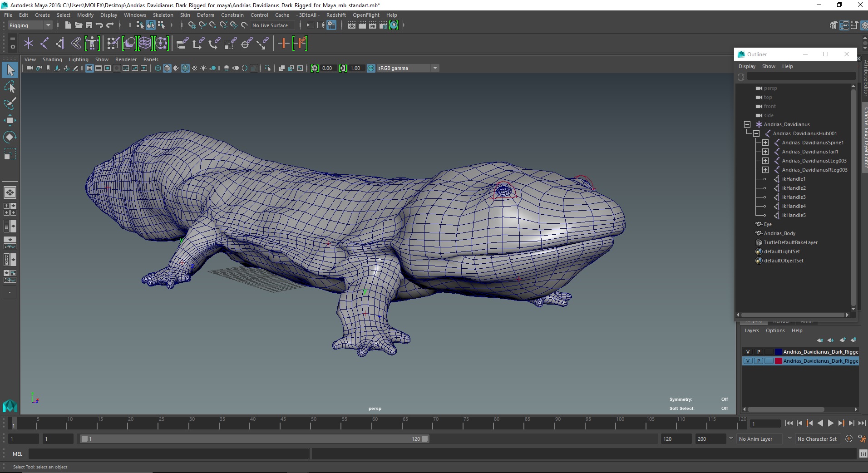868x473 pixels.
Task: Click the red layer color swatch
Action: [x=778, y=361]
